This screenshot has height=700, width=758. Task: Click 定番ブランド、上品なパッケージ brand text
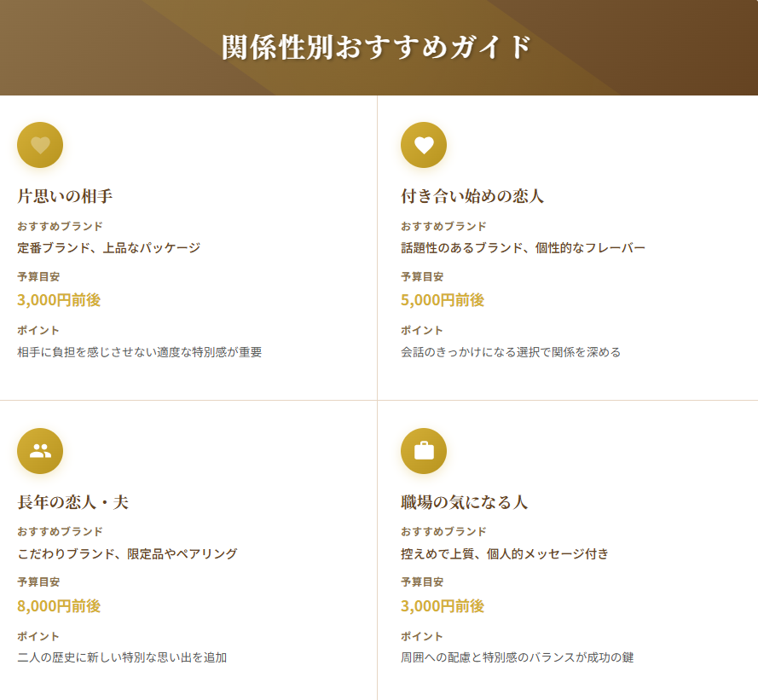108,248
